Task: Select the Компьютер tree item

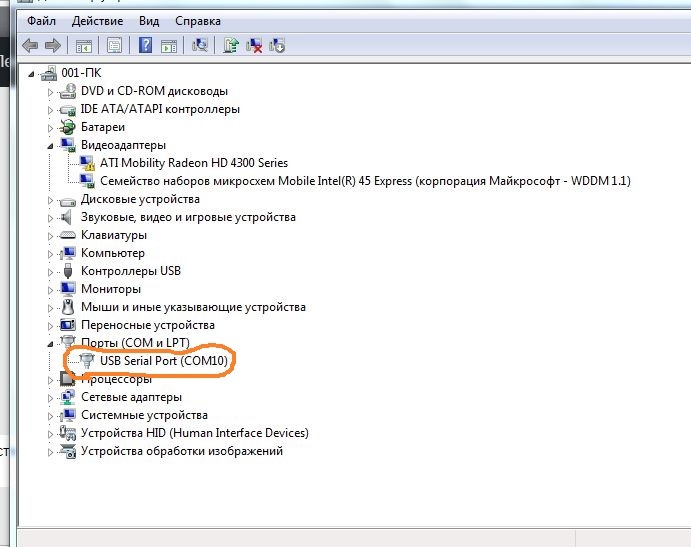Action: click(x=113, y=253)
